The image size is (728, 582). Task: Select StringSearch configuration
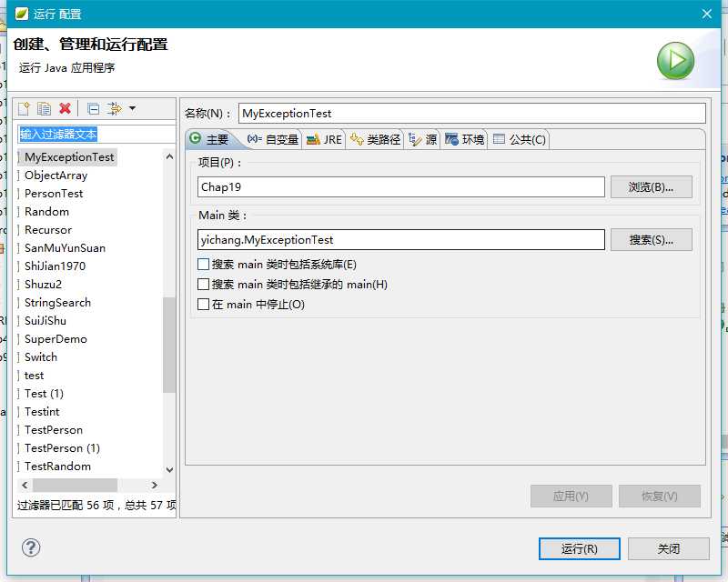[x=57, y=303]
